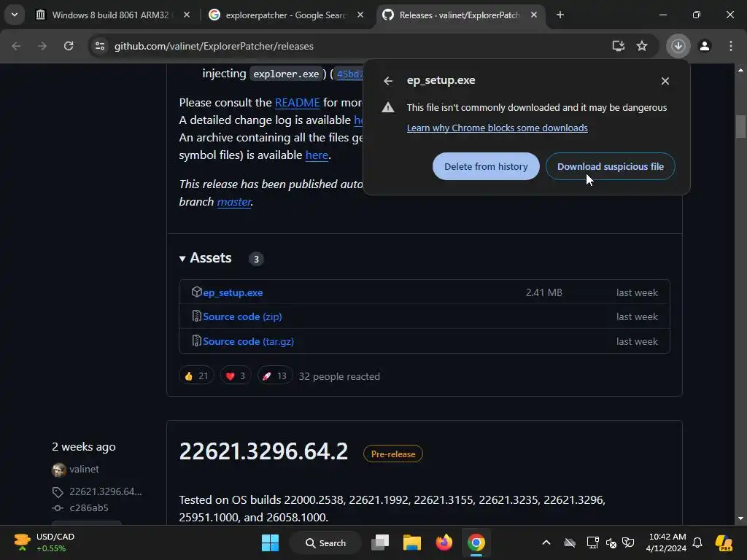The width and height of the screenshot is (747, 560).
Task: Open valinet's profile link
Action: [x=85, y=469]
